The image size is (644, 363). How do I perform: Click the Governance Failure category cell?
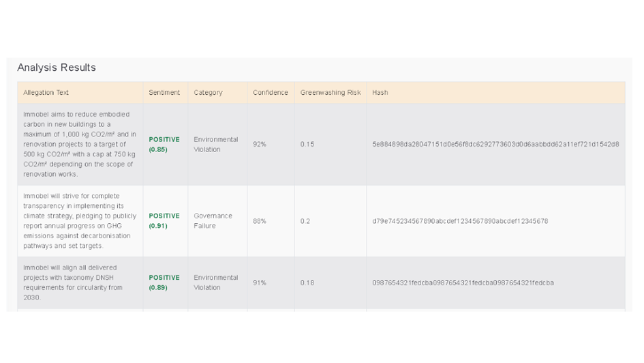[213, 221]
